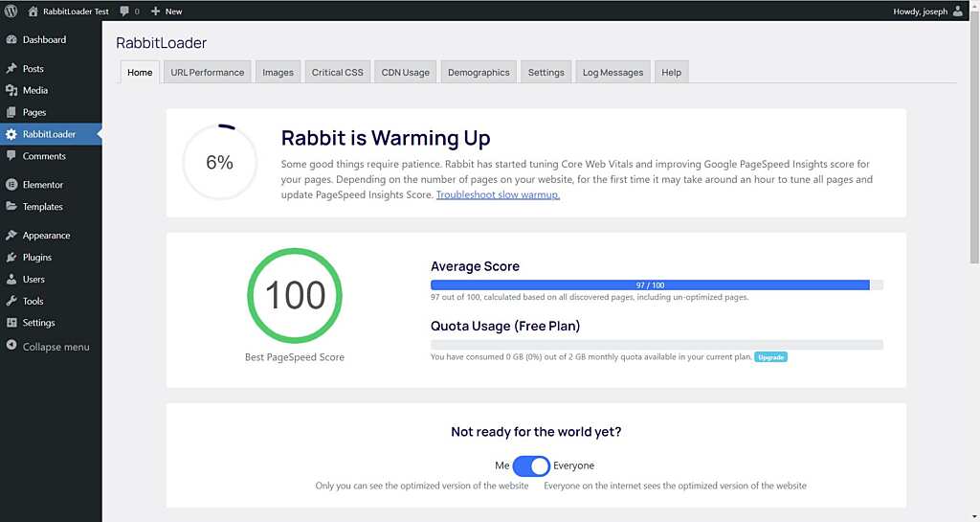The image size is (980, 522).
Task: Switch to the URL Performance tab
Action: click(x=208, y=72)
